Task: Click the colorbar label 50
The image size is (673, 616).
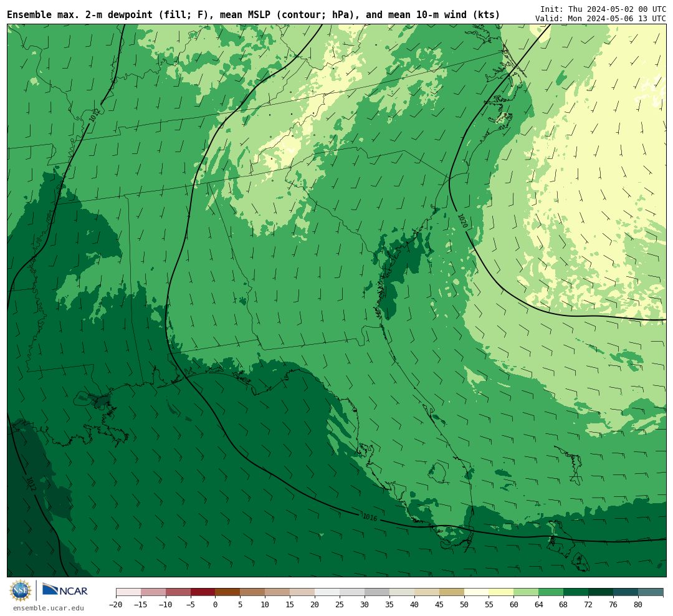Action: tap(464, 605)
